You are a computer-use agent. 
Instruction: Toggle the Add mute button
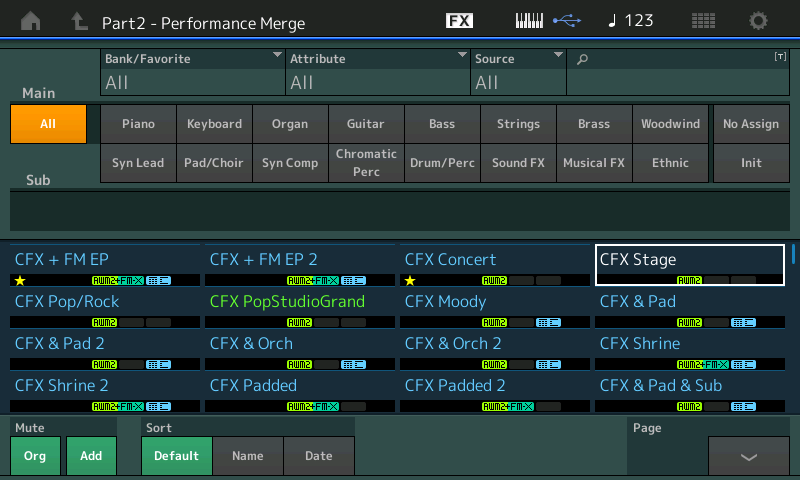pyautogui.click(x=91, y=455)
